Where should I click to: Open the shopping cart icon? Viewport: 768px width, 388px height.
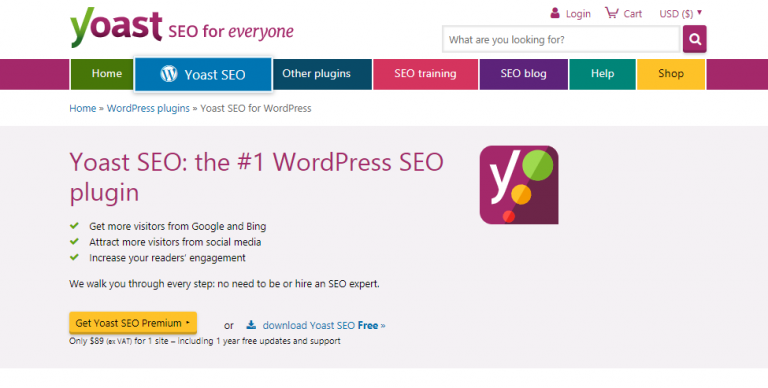tap(611, 13)
